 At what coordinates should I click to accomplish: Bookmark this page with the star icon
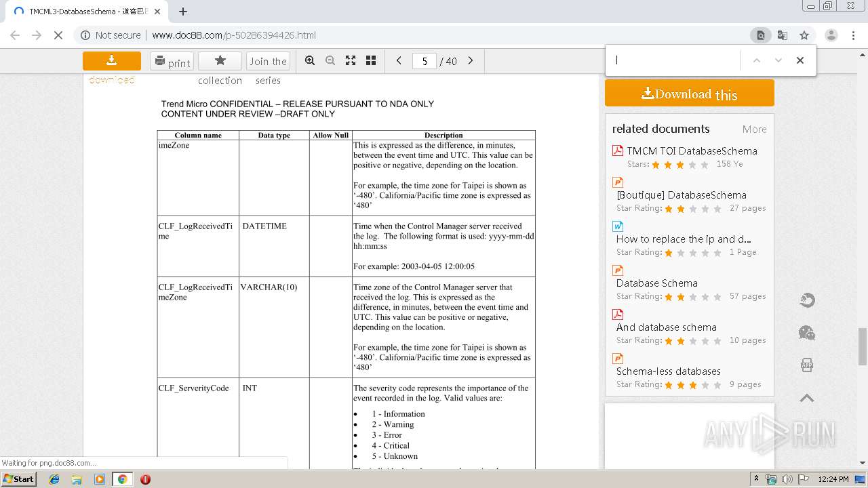pyautogui.click(x=804, y=35)
